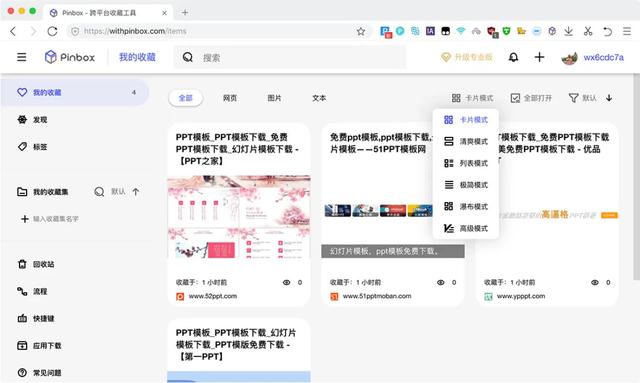640x383 pixels.
Task: Open the PPT之家 card title
Action: [238, 149]
